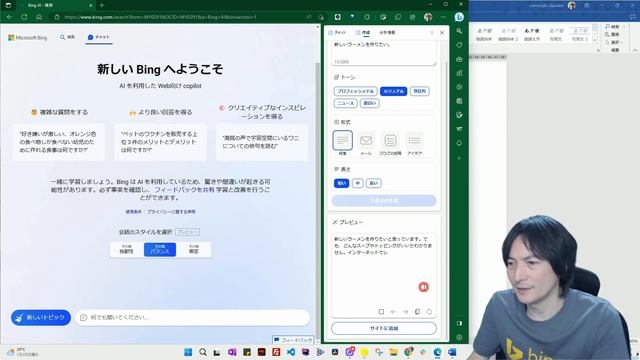Open the Edge home page button
The width and height of the screenshot is (640, 360).
(39, 17)
